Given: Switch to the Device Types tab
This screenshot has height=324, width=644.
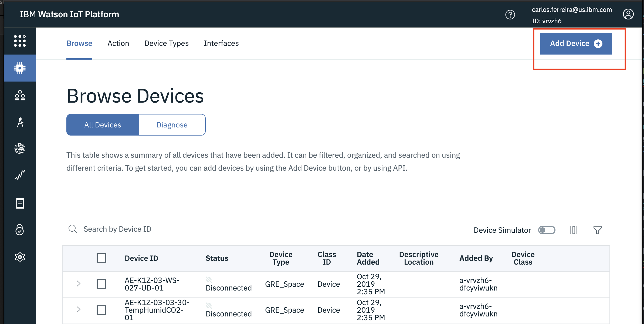Looking at the screenshot, I should tap(167, 43).
